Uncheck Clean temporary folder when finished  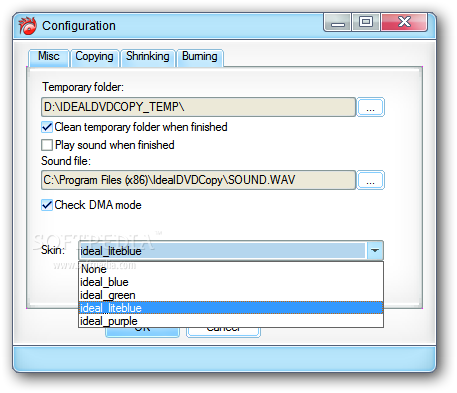pos(47,127)
